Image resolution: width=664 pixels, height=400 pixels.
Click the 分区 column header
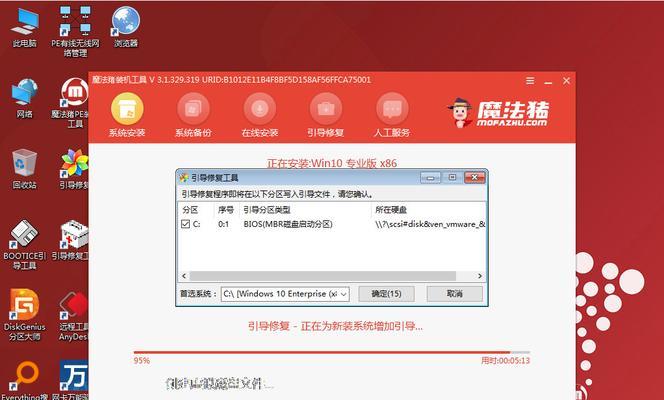(x=191, y=210)
